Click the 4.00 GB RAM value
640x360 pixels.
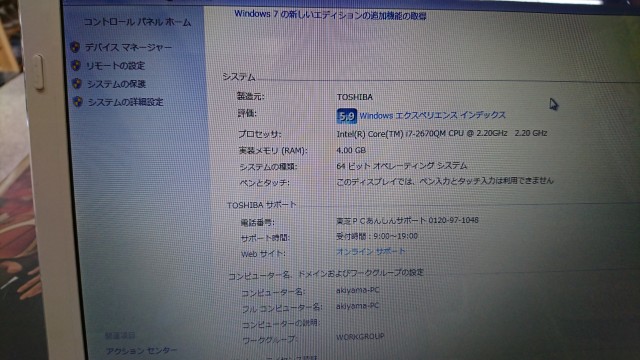tap(351, 150)
